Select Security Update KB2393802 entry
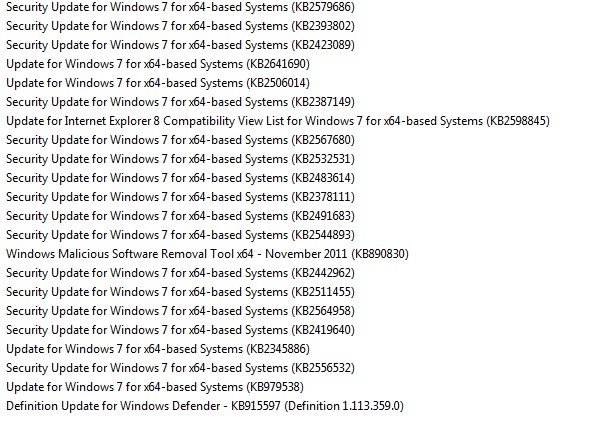Viewport: 601px width, 422px height. coord(180,26)
